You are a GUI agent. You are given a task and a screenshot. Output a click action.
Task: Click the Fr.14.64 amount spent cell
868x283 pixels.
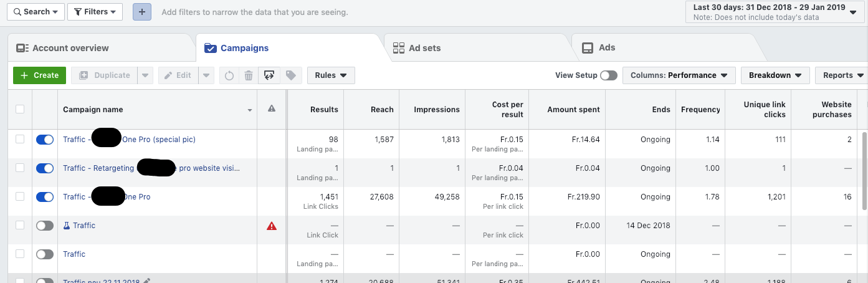pos(586,140)
